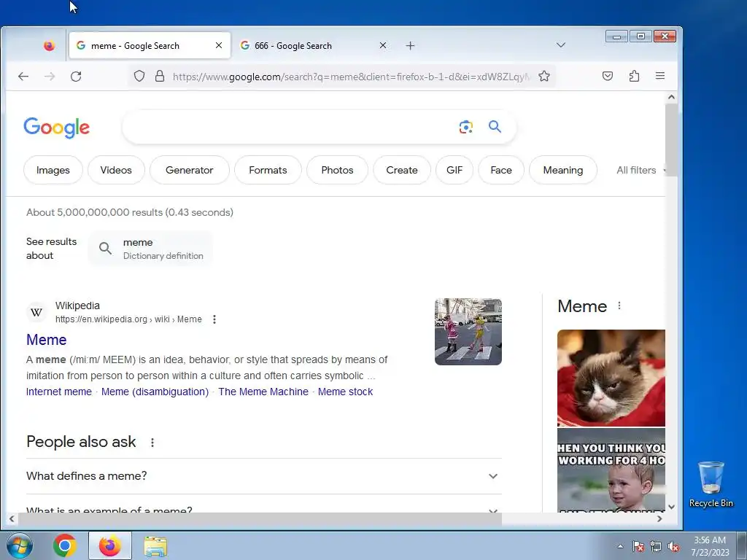Click the Firefox View icon in tab bar
This screenshot has height=560, width=747.
tap(49, 46)
